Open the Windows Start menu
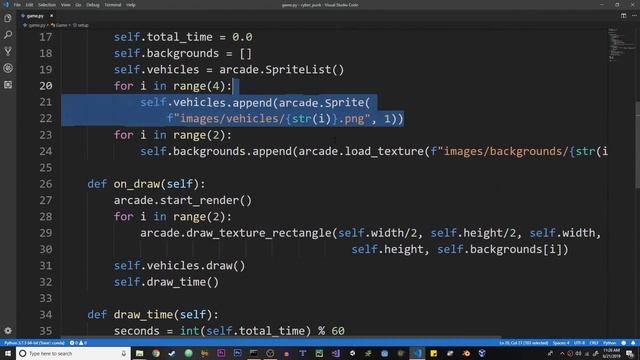The image size is (640, 360). click(x=8, y=353)
